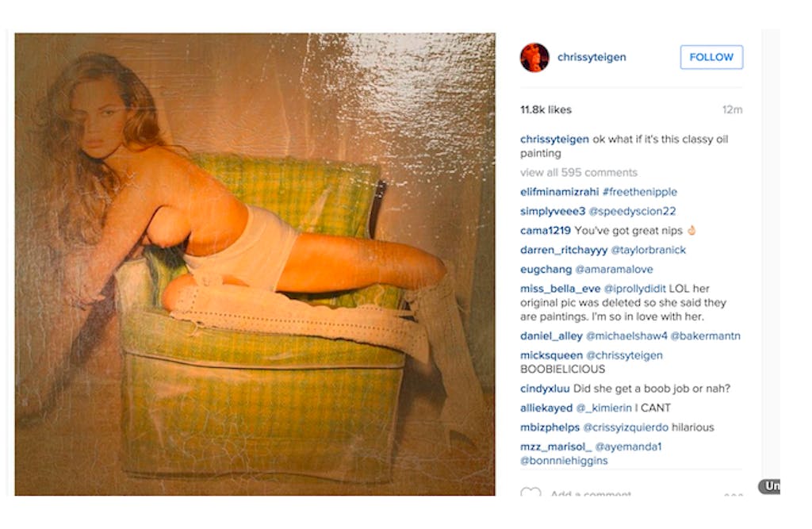Image resolution: width=812 pixels, height=529 pixels.
Task: Open cindyxluu commenter profile
Action: tap(545, 389)
